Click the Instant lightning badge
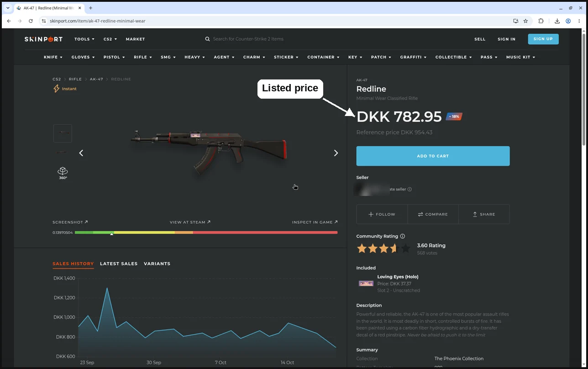Image resolution: width=588 pixels, height=369 pixels. 65,89
